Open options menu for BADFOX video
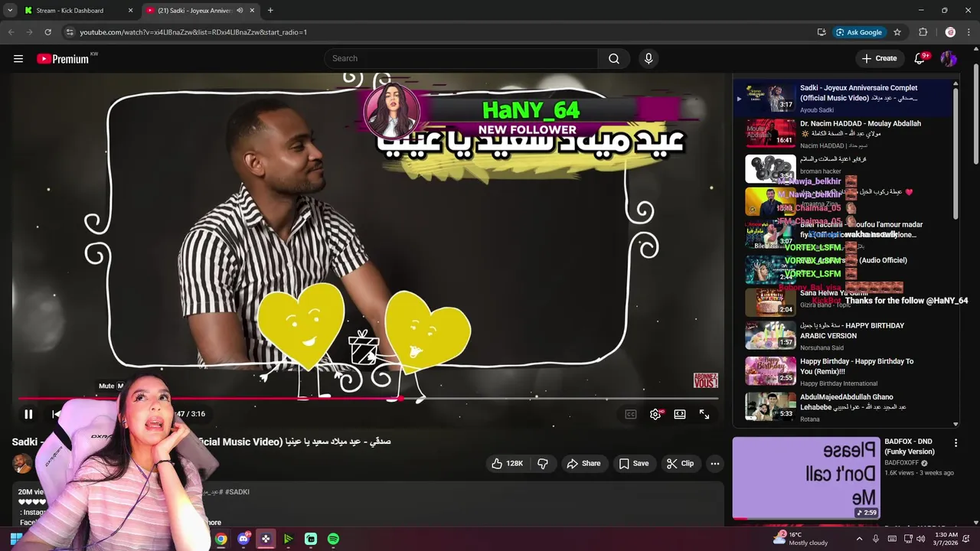The height and width of the screenshot is (551, 980). (955, 443)
